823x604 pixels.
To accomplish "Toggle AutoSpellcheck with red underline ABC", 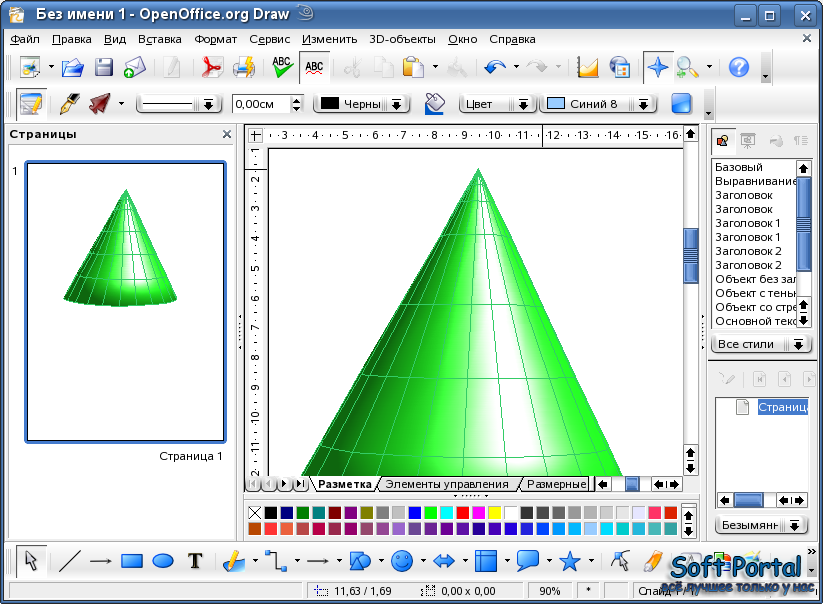I will click(314, 68).
